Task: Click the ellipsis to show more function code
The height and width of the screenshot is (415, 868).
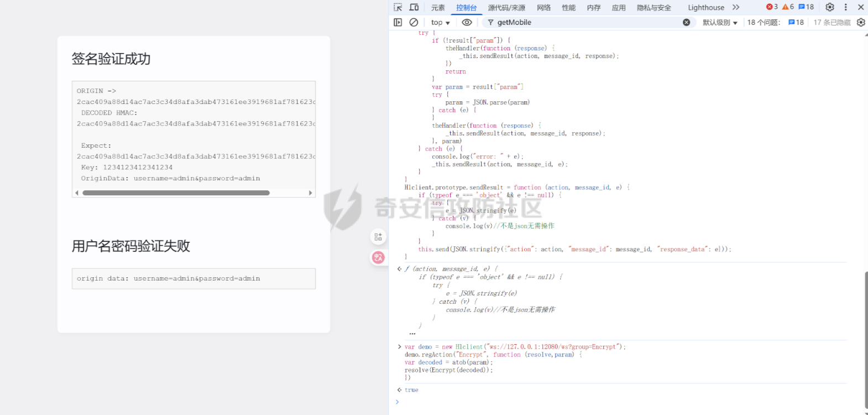Action: pyautogui.click(x=412, y=334)
